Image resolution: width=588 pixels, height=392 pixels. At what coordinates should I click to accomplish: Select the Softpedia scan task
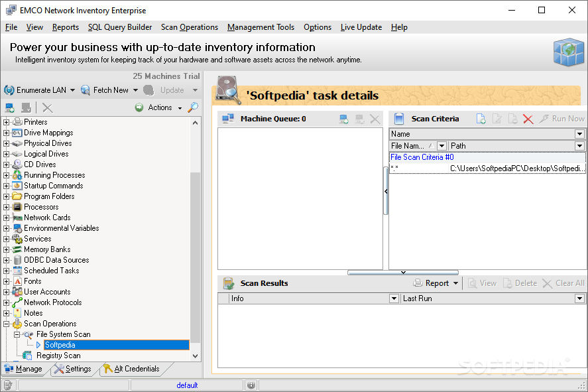[x=117, y=345]
